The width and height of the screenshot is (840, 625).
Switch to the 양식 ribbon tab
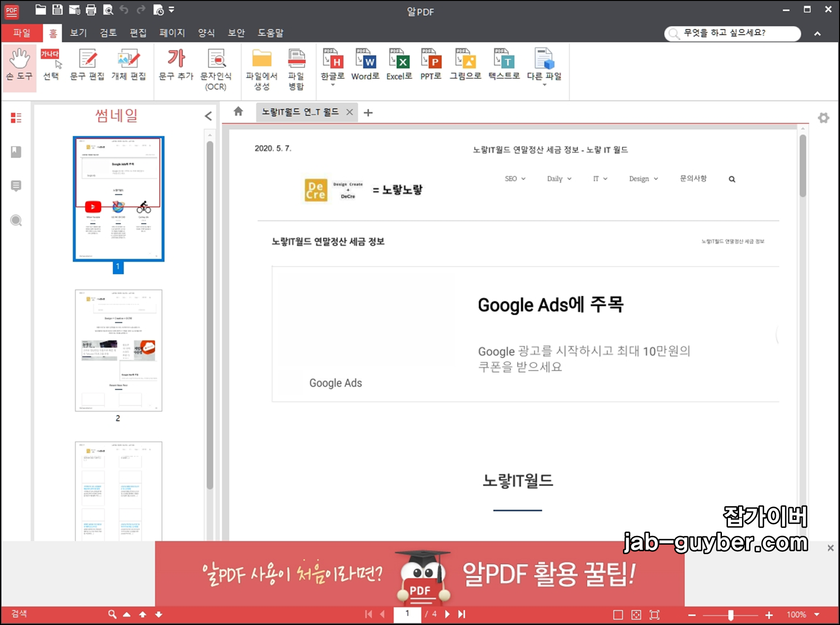pos(206,33)
